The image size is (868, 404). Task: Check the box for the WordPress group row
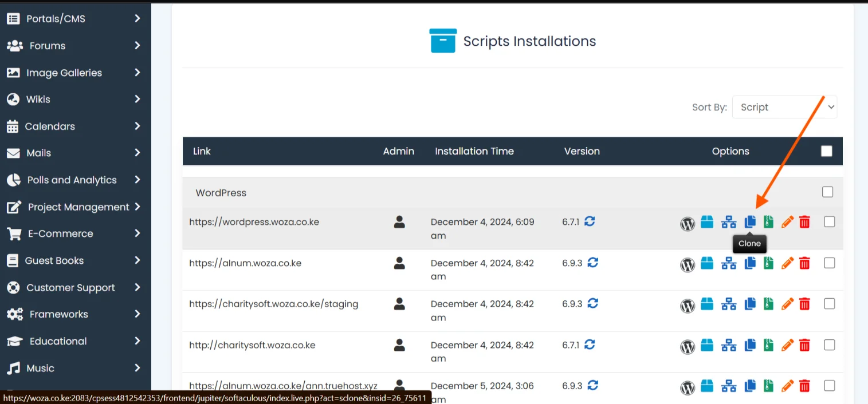pos(827,192)
